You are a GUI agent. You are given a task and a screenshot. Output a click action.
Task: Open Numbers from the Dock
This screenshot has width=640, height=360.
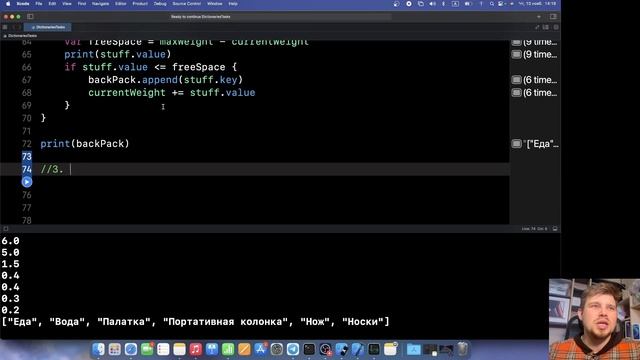point(228,349)
